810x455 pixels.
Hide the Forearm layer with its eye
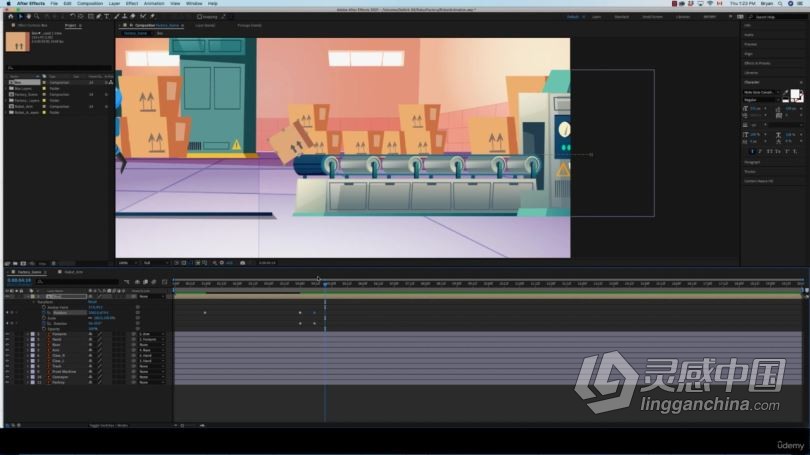[7, 334]
